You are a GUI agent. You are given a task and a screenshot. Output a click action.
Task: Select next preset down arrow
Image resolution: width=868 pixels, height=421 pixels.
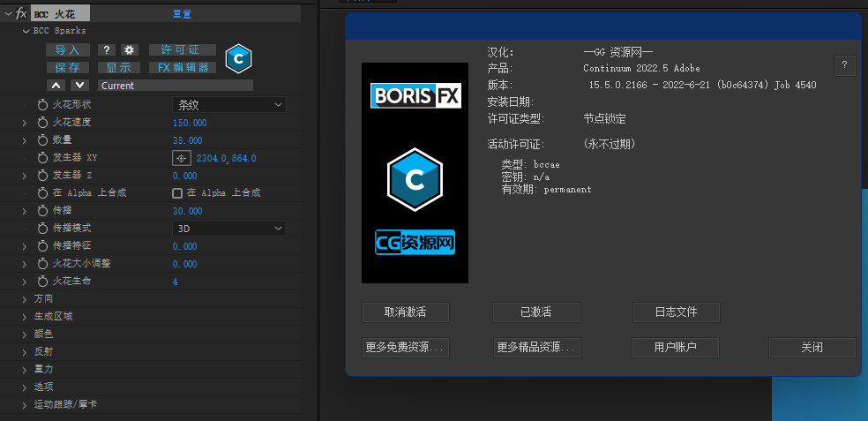click(x=80, y=86)
